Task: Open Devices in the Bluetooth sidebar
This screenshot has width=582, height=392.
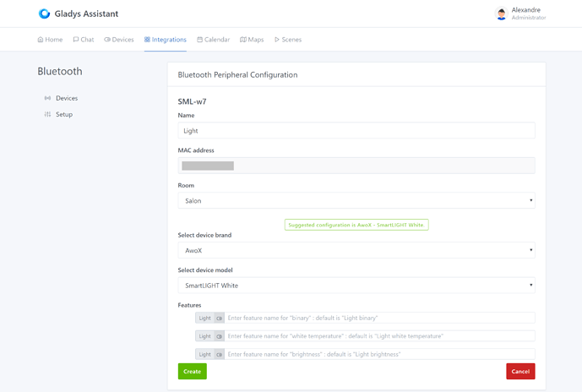Action: 62,98
